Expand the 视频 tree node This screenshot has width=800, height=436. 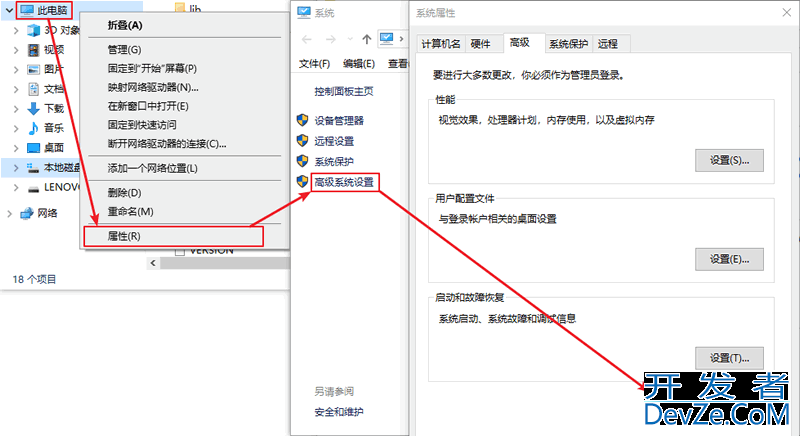[16, 50]
